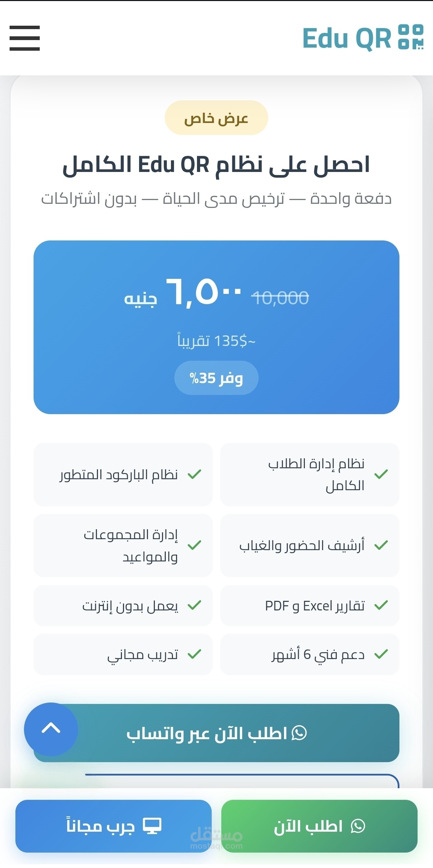
Task: Click checkmark beside أرشيف الحضور والغياب
Action: [x=381, y=545]
